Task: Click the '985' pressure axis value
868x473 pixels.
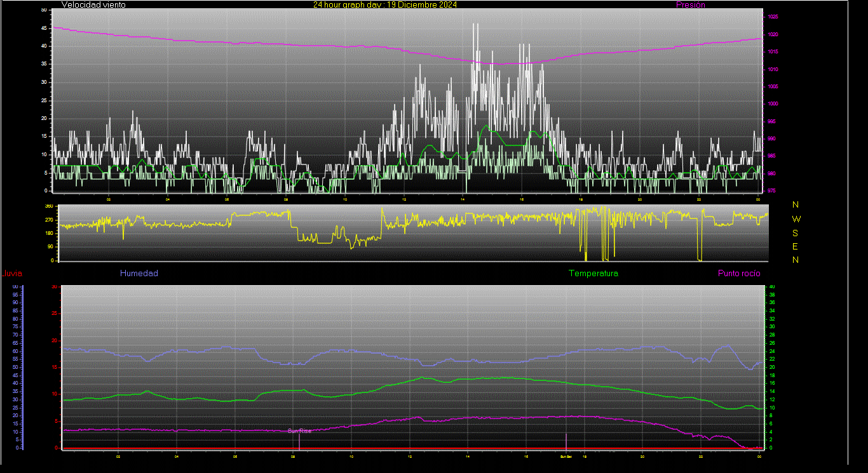Action: point(771,156)
